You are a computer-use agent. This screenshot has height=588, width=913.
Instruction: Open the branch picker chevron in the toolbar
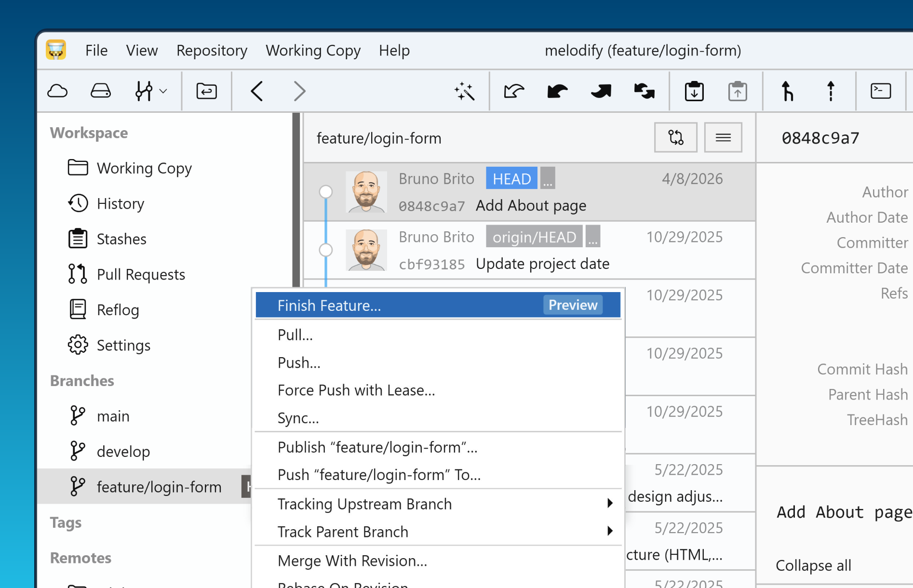pyautogui.click(x=163, y=92)
